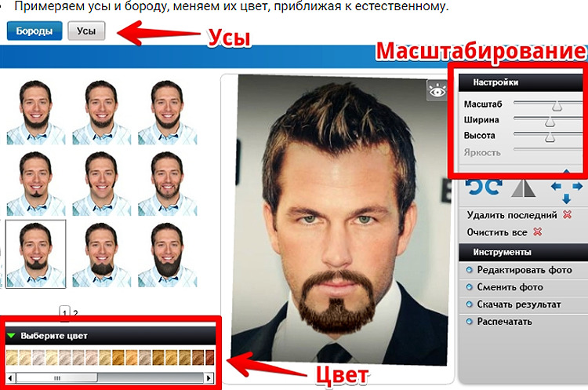This screenshot has width=588, height=390.
Task: Toggle the eye preview icon on photo
Action: tap(437, 91)
